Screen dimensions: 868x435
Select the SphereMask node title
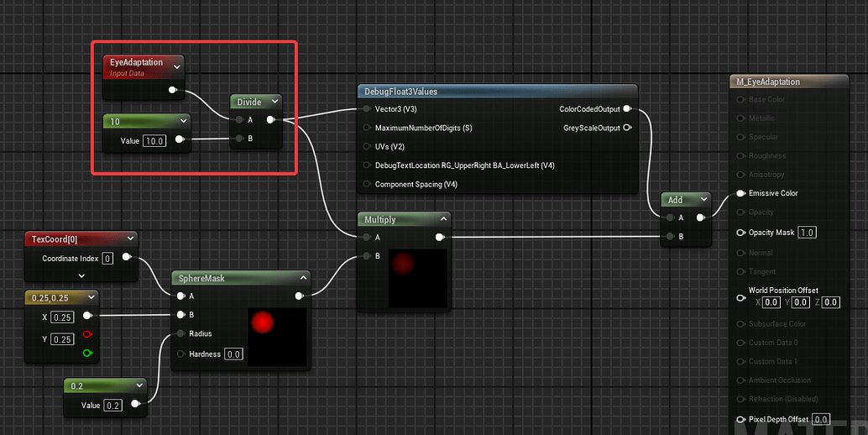click(x=201, y=278)
